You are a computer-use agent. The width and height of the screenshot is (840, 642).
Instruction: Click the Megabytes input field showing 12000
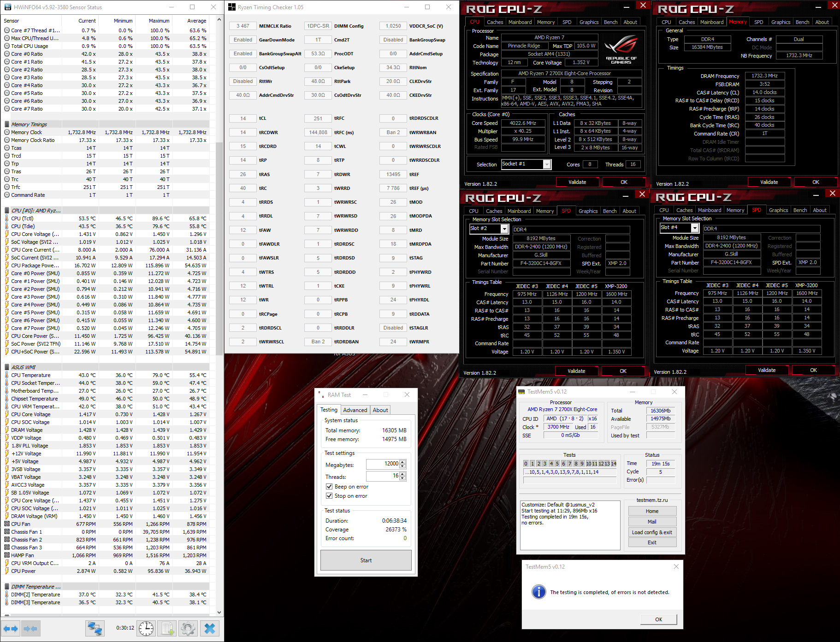tap(383, 464)
